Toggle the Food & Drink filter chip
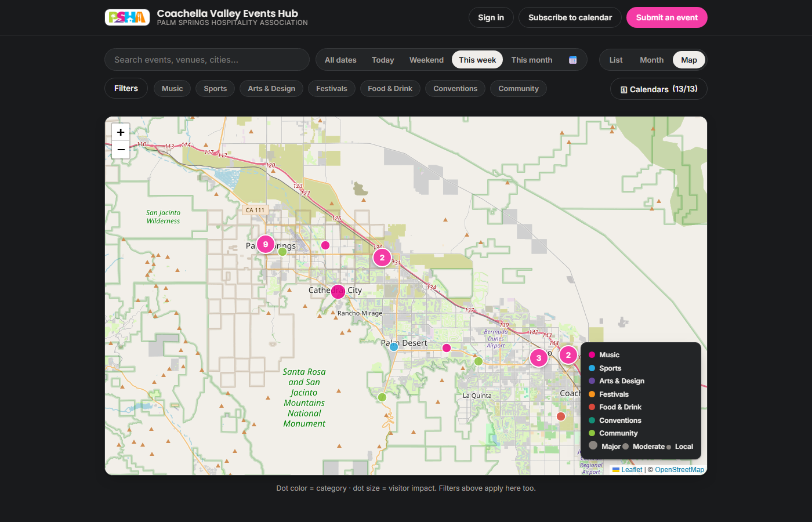 click(390, 89)
